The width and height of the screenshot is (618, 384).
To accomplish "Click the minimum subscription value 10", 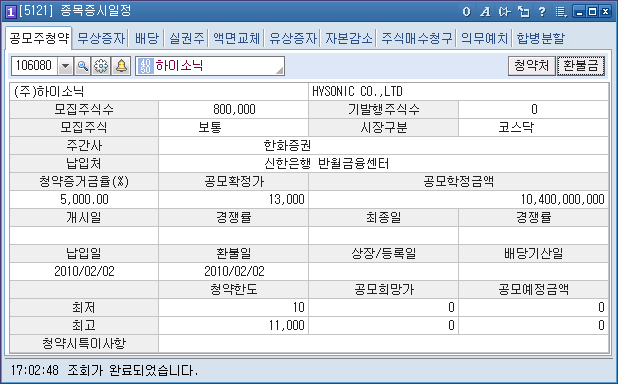I will click(298, 307).
